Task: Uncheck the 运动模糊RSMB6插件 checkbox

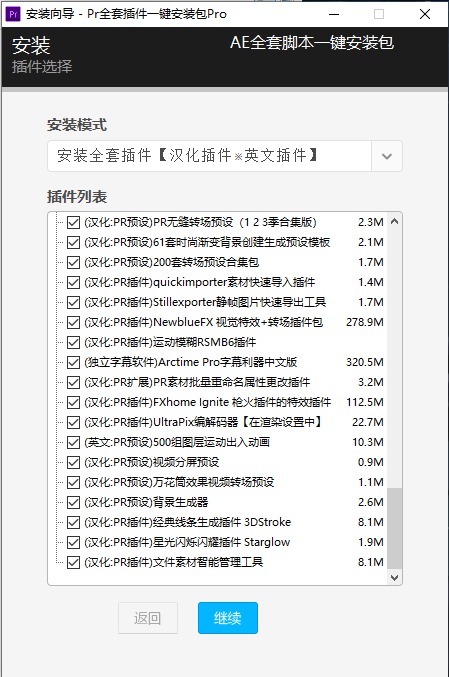Action: coord(73,343)
